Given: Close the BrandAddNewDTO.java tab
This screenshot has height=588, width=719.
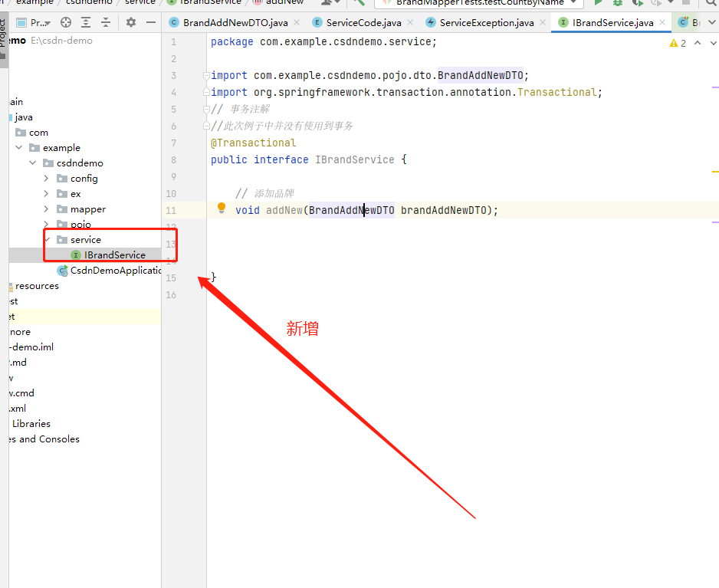Looking at the screenshot, I should click(297, 22).
